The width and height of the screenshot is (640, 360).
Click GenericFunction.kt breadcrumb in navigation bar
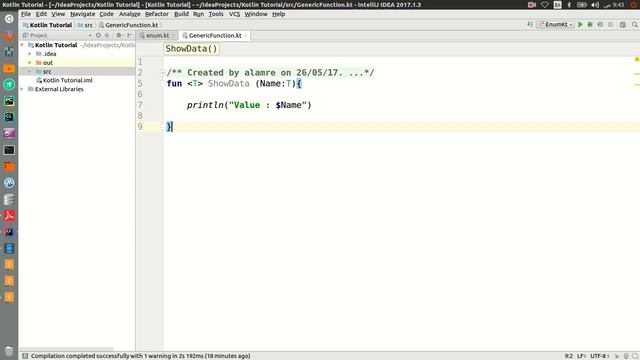129,25
